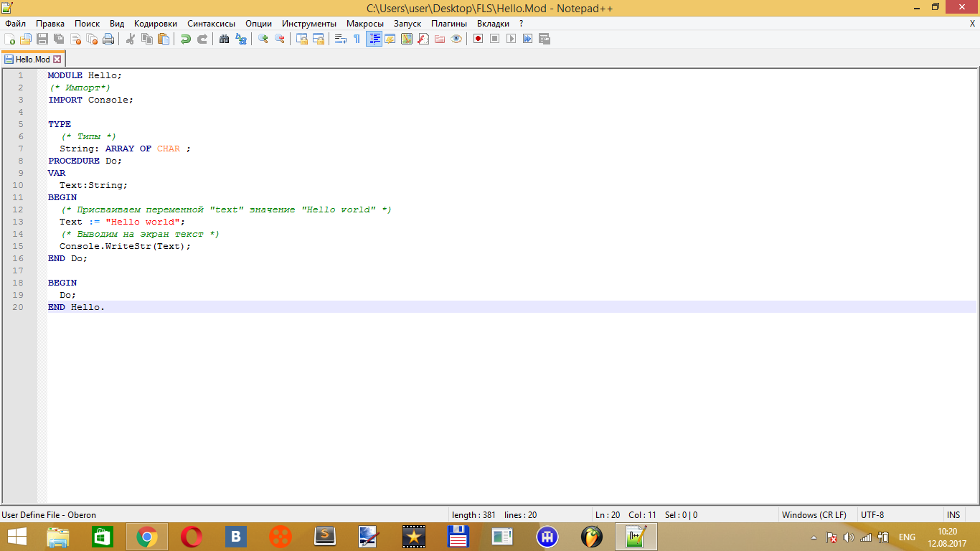Click the Save file toolbar icon
The width and height of the screenshot is (980, 551).
tap(42, 39)
